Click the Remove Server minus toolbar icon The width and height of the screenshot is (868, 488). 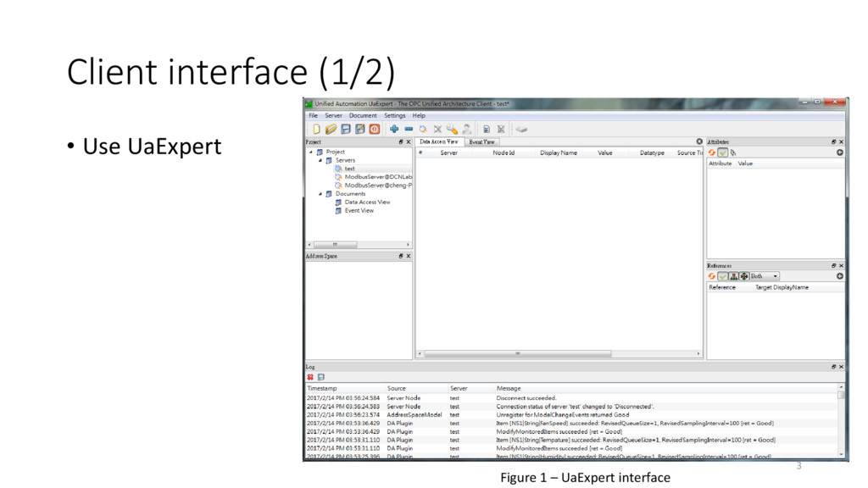tap(408, 128)
